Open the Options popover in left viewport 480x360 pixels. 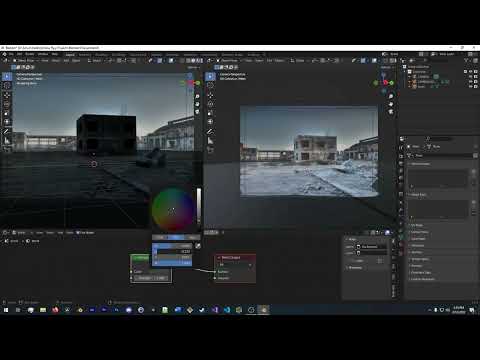point(193,67)
